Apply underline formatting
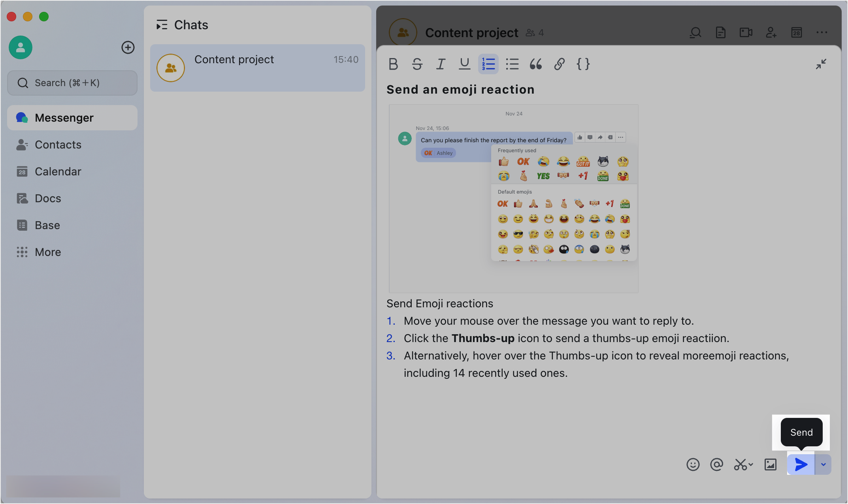This screenshot has height=504, width=848. (x=464, y=64)
